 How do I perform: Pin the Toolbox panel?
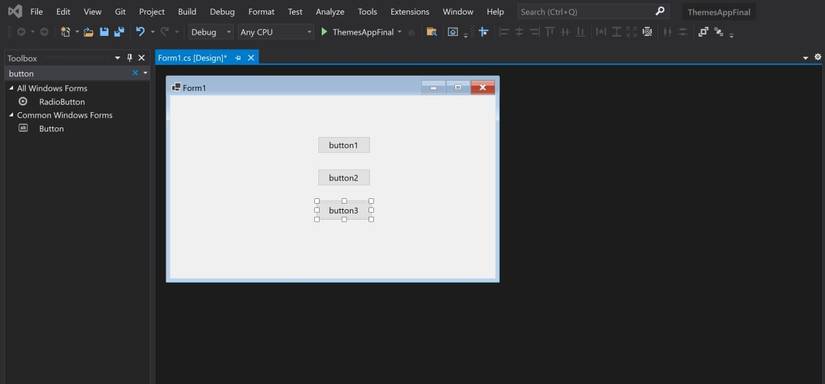(130, 58)
